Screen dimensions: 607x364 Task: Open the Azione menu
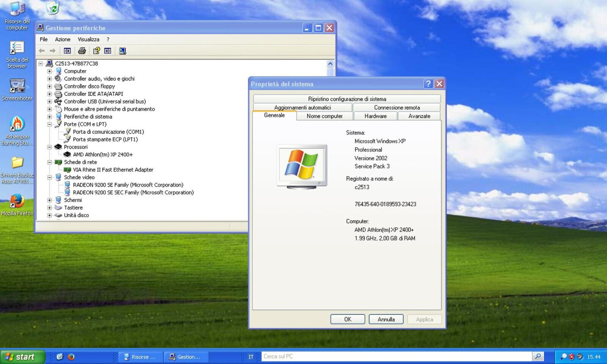(63, 39)
